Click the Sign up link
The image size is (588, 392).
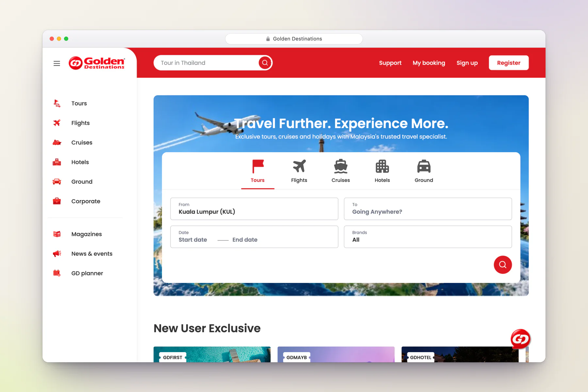[x=467, y=63]
